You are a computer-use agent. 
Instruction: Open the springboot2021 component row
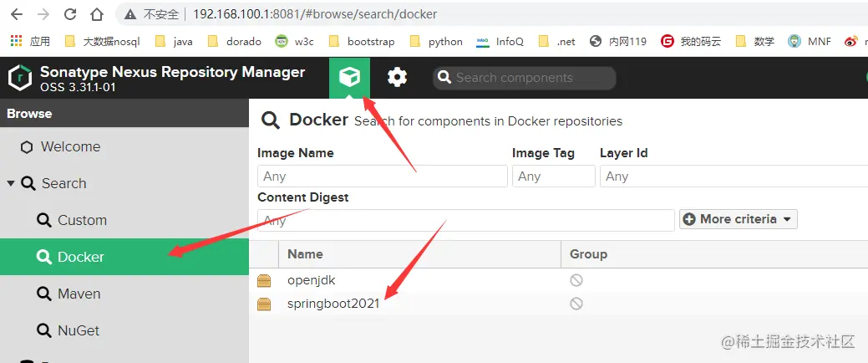pyautogui.click(x=559, y=304)
